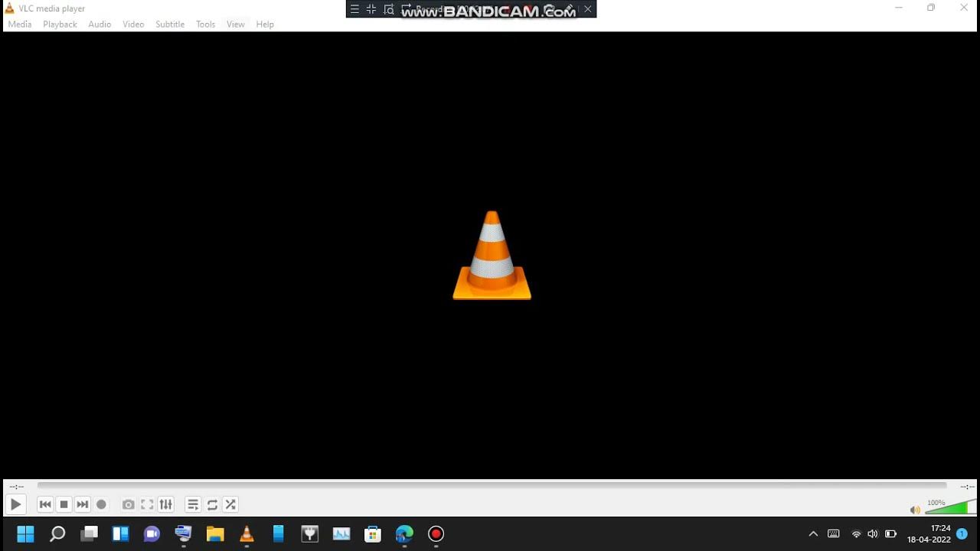Click the elapsed time label left of seek bar
The image size is (980, 551).
point(17,487)
